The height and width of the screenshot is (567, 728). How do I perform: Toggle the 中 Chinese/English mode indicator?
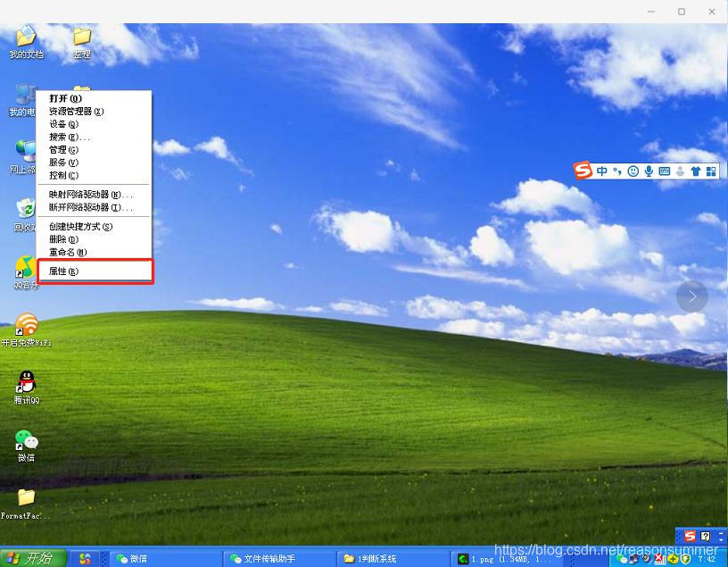601,171
